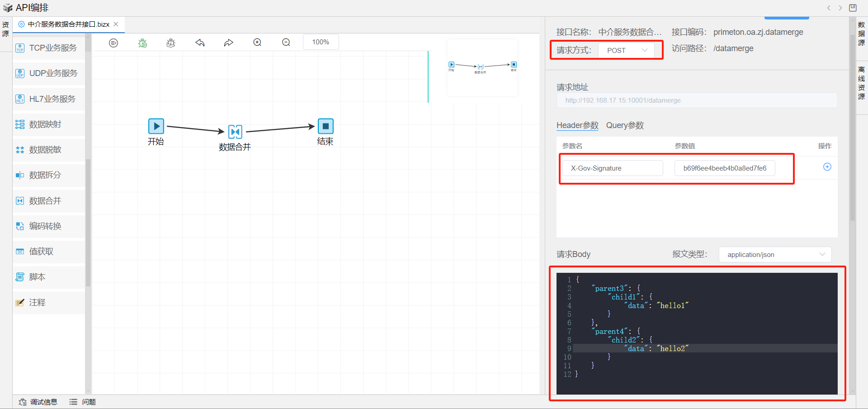Add header parameter with plus icon
The height and width of the screenshot is (409, 868).
click(827, 167)
